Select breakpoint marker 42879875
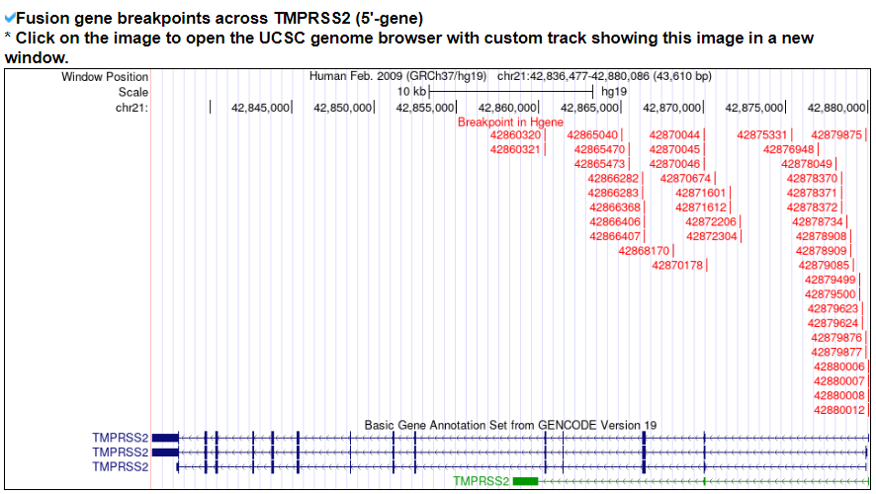 [x=838, y=135]
